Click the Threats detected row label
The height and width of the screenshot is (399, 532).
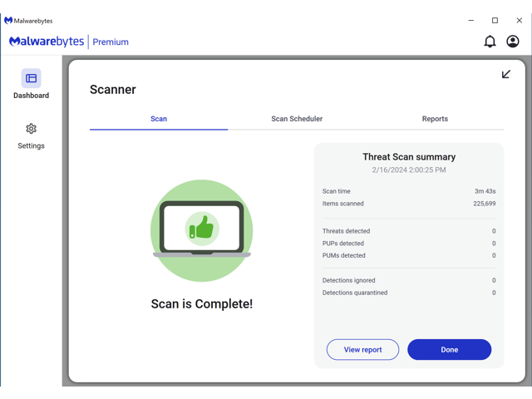[x=346, y=231]
